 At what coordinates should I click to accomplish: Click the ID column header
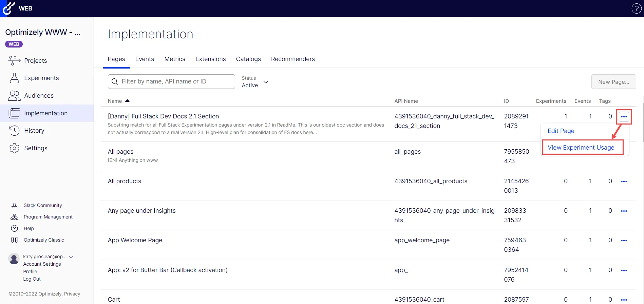click(506, 101)
